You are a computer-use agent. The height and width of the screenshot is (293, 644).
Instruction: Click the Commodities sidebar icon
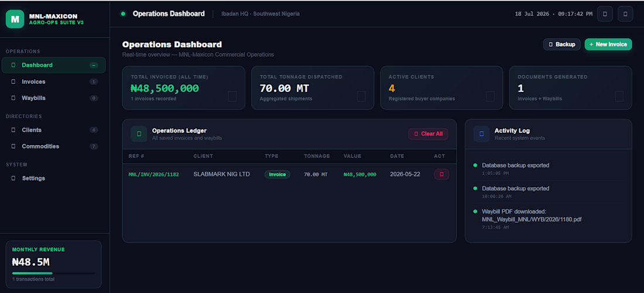[x=13, y=146]
